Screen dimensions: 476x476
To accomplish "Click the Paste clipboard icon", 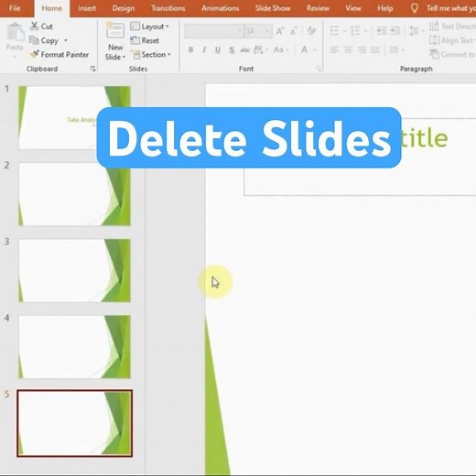I will (x=15, y=32).
